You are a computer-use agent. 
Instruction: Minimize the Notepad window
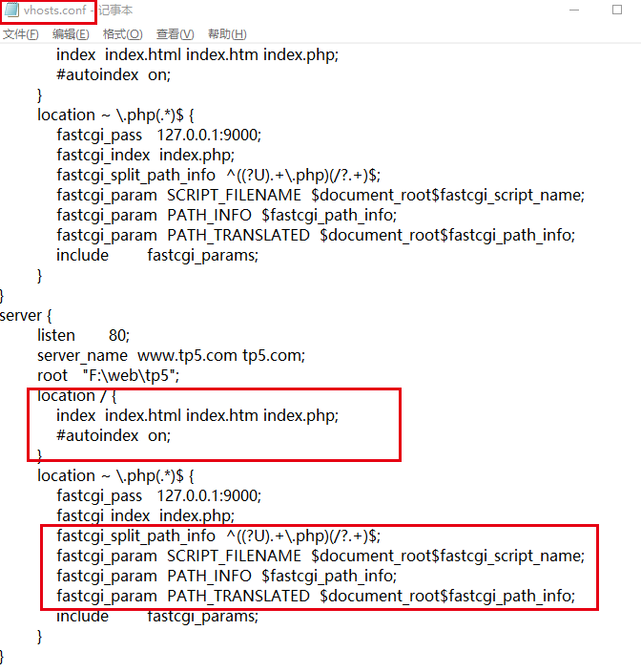pos(574,10)
